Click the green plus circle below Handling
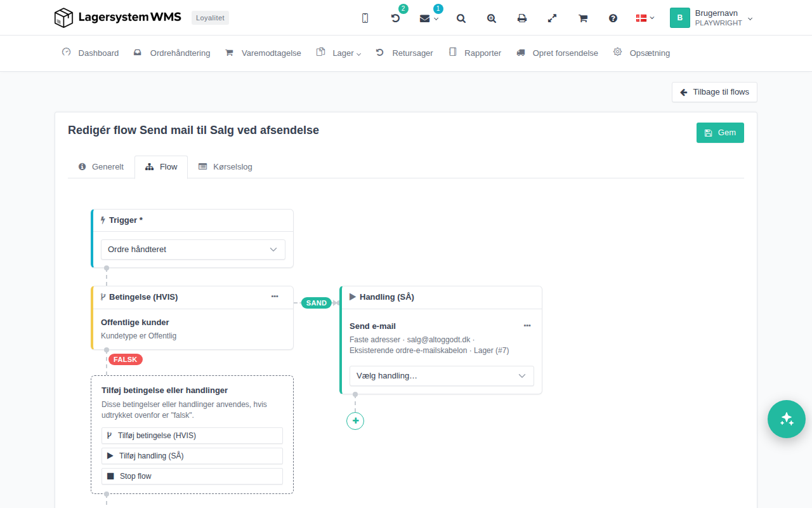The image size is (812, 508). tap(355, 420)
